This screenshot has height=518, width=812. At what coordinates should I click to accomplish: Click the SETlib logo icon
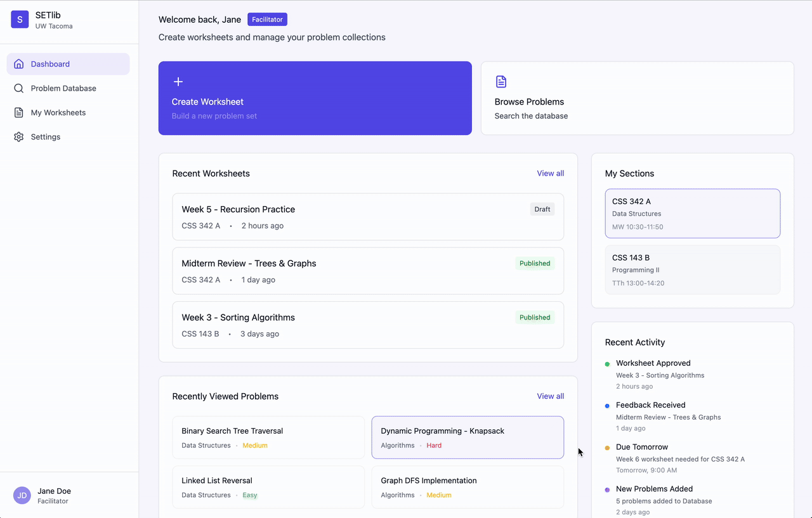(x=20, y=20)
